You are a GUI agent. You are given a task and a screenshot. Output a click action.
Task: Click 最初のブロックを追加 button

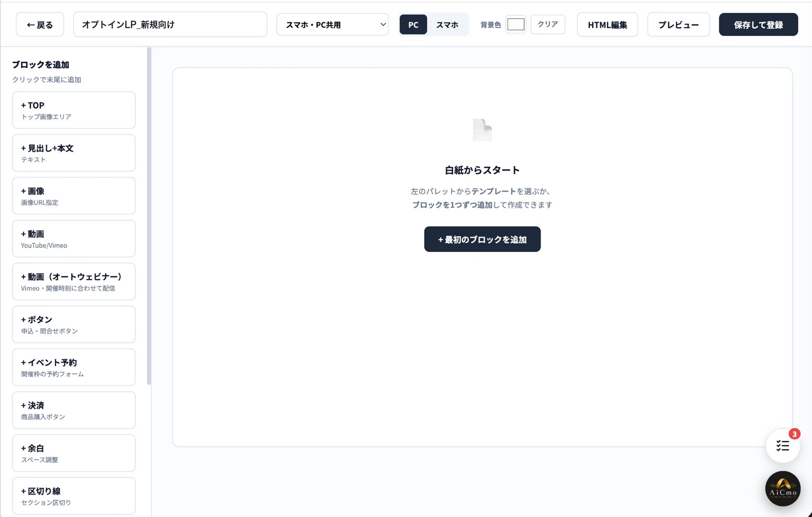(x=482, y=239)
